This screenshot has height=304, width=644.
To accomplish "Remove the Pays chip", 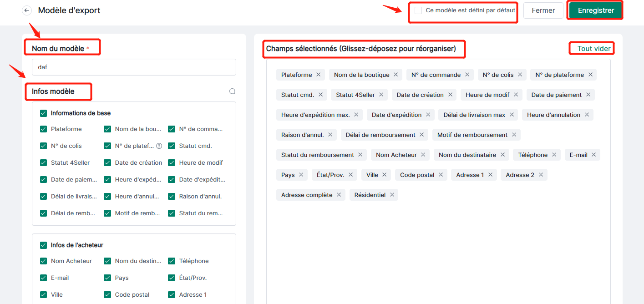I will pos(301,175).
